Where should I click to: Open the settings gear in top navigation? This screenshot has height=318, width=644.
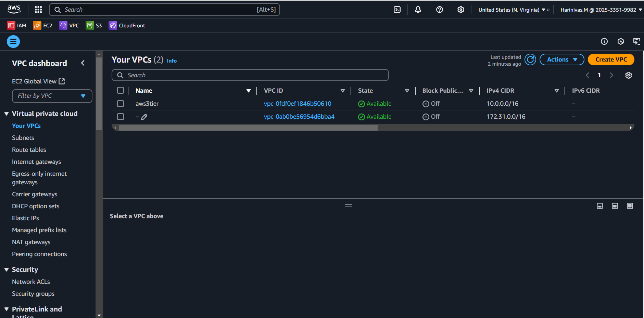461,10
